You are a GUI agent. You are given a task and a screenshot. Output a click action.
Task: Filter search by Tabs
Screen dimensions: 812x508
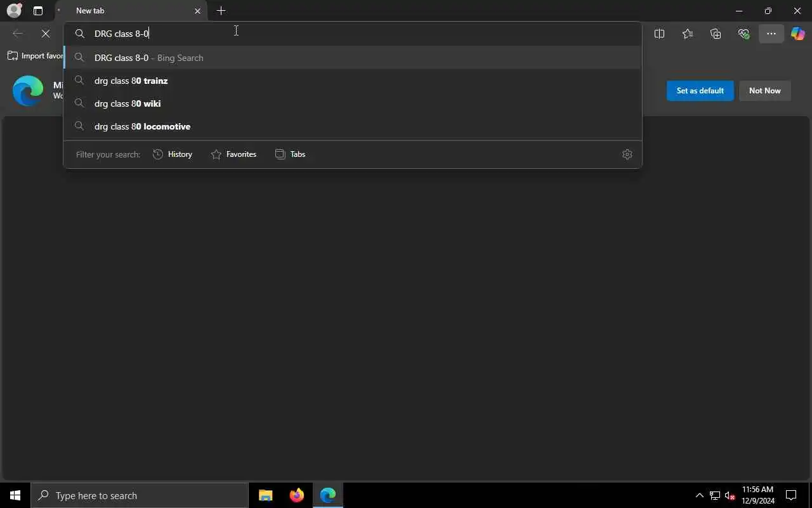(291, 154)
